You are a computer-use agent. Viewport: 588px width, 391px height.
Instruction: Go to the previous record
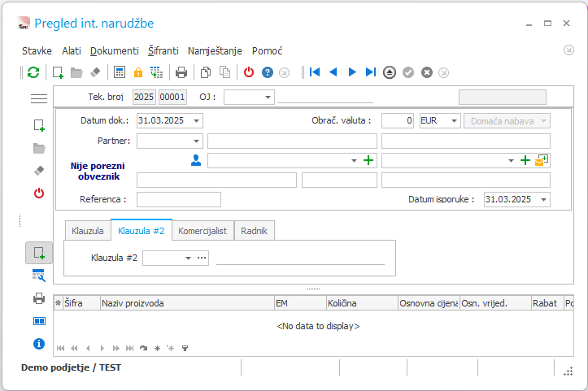[333, 72]
